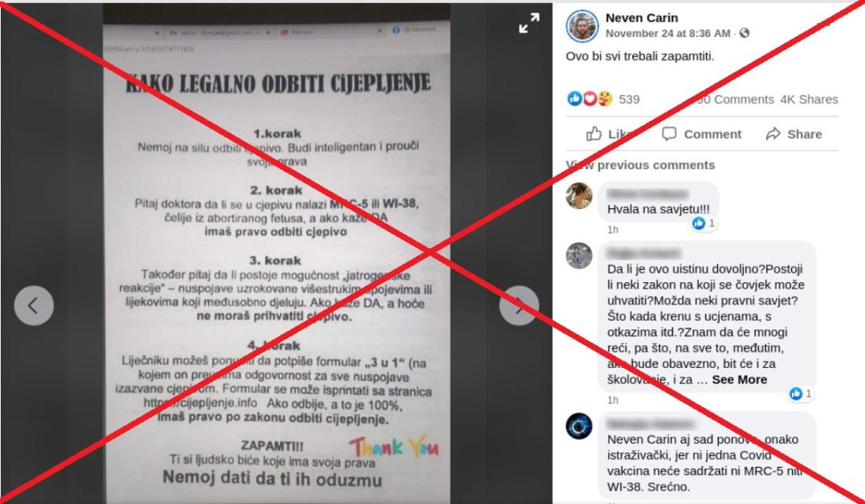Open the avatar beside 'Hvala na savjetu!!!'
This screenshot has height=504, width=865.
[x=579, y=196]
